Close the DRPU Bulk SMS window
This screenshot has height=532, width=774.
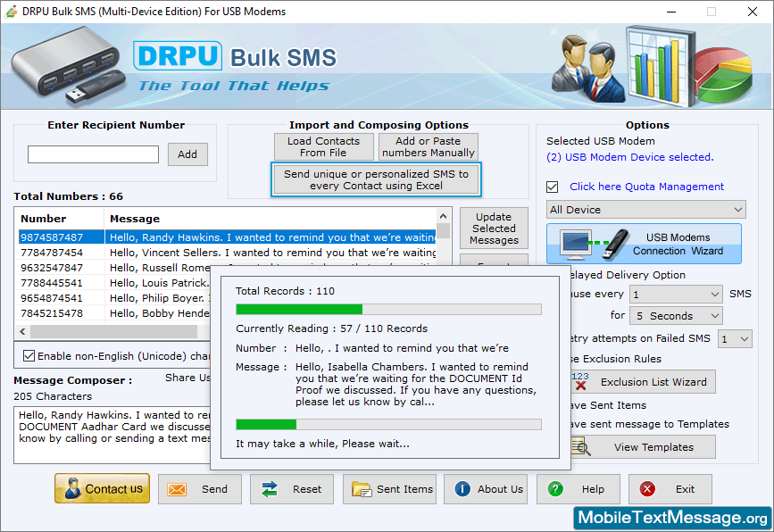pos(753,12)
